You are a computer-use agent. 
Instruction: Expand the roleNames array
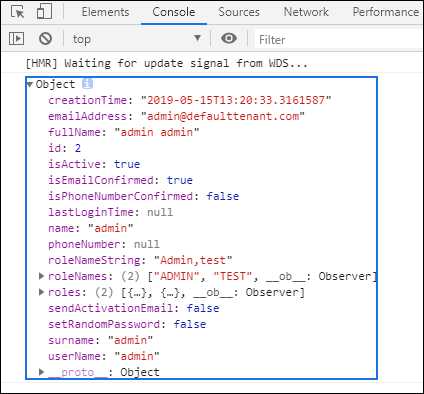[41, 276]
